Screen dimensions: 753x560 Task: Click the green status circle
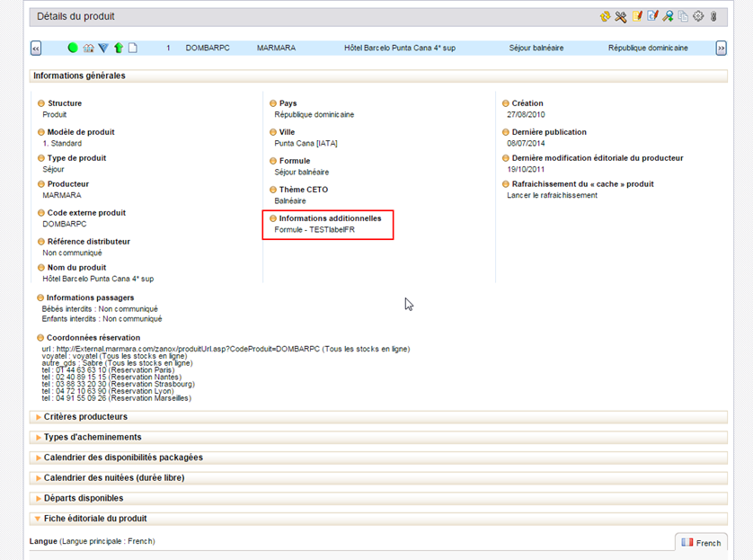pos(74,49)
